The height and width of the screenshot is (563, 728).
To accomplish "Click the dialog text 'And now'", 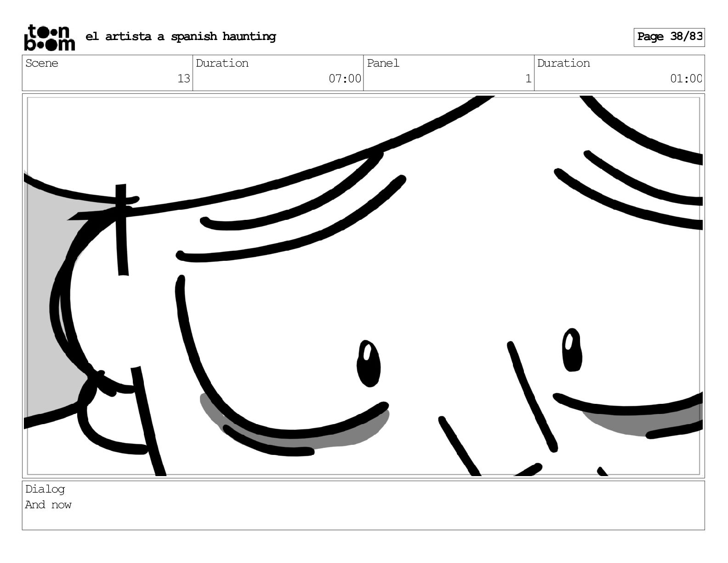I will point(48,505).
